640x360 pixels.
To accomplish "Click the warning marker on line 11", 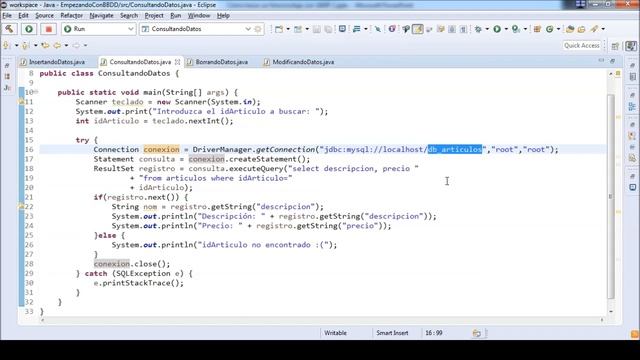I will point(21,102).
